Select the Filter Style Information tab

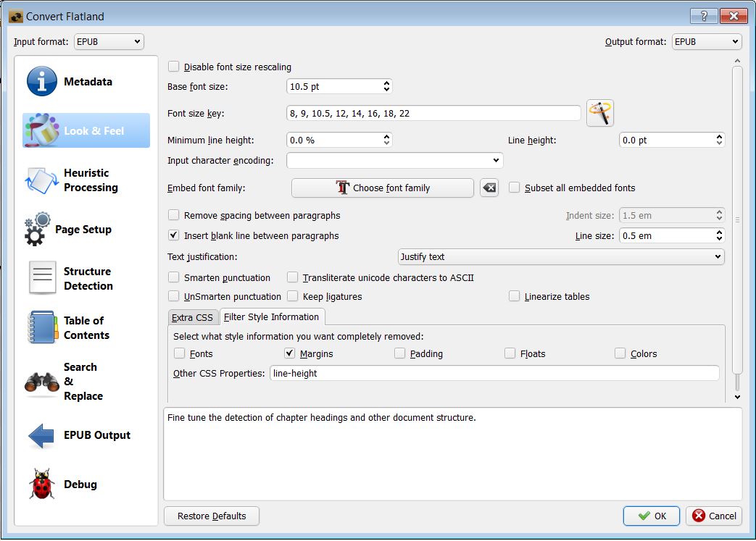pos(271,316)
